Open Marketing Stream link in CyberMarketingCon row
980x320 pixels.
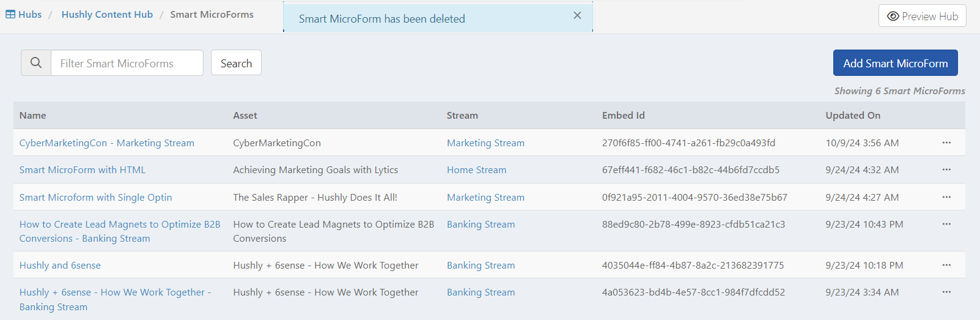coord(485,143)
